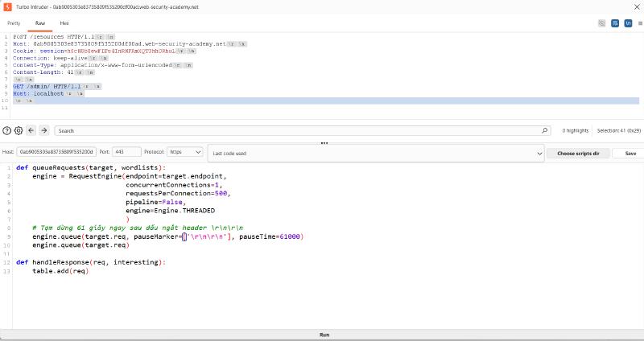Click the Save button
The height and width of the screenshot is (341, 644).
pos(630,153)
